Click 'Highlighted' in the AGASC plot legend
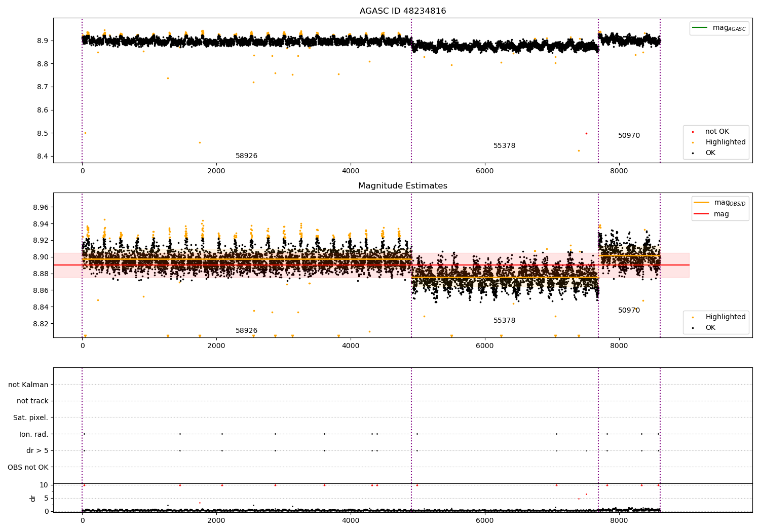Viewport: 760px width, 532px height. coord(726,142)
